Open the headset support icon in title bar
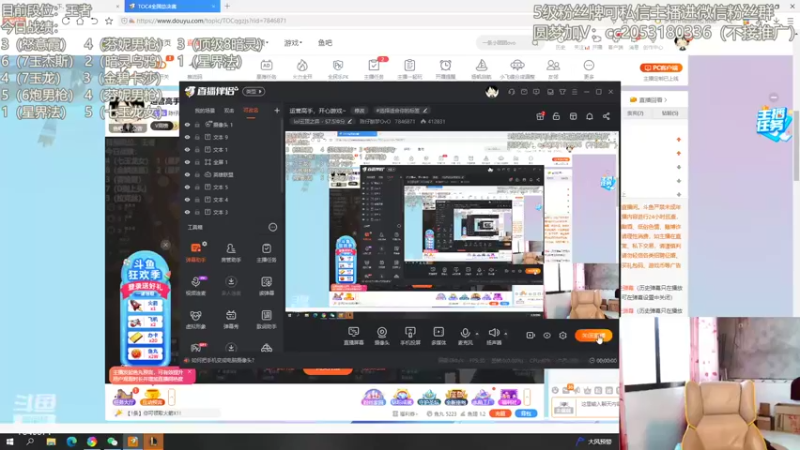This screenshot has height=450, width=800. [x=511, y=92]
